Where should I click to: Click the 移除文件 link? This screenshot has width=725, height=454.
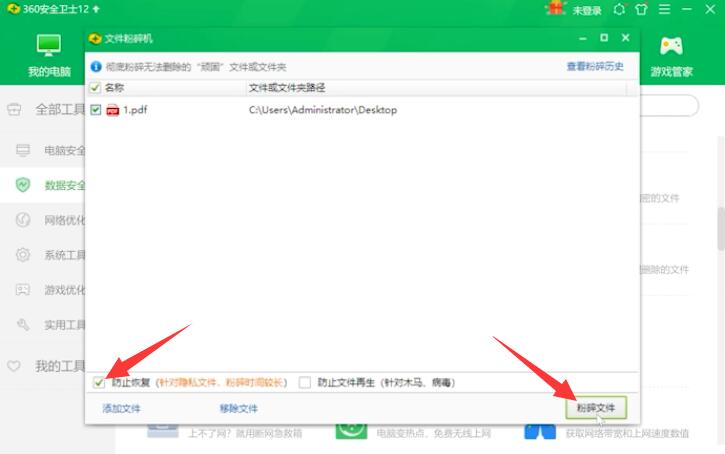239,409
